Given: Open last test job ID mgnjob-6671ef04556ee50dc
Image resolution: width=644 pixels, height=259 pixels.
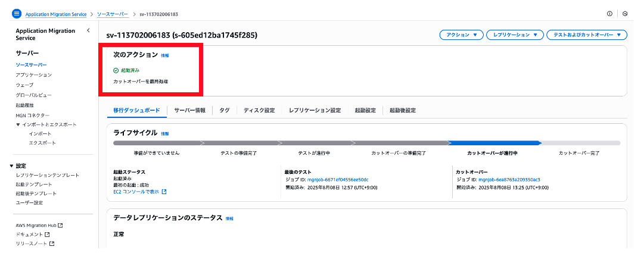Looking at the screenshot, I should tap(338, 180).
